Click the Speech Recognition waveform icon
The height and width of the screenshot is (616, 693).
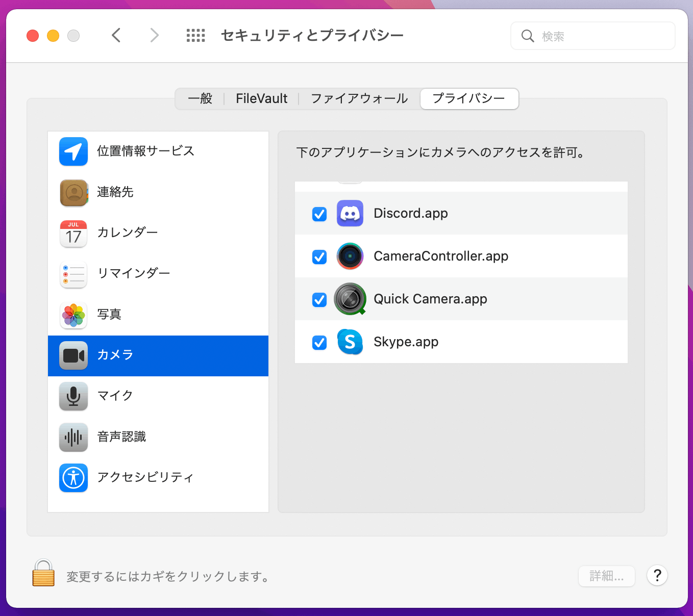pyautogui.click(x=73, y=437)
